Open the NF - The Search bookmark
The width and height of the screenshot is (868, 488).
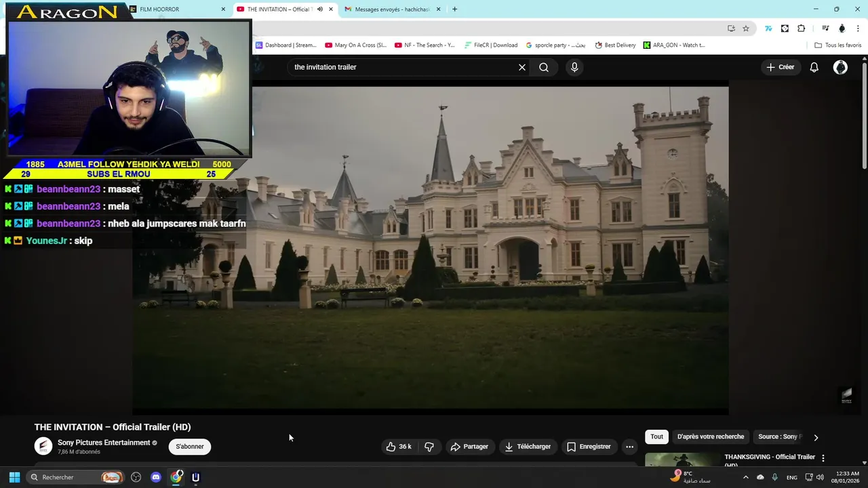[425, 45]
